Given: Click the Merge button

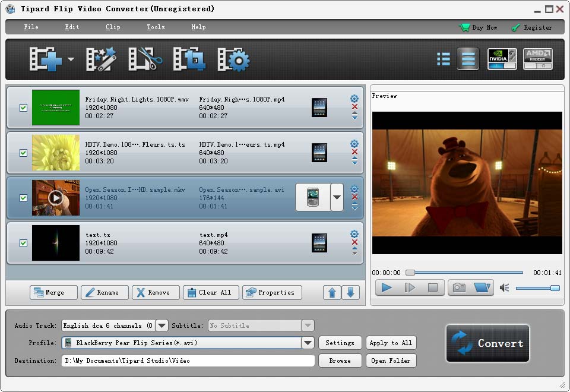Looking at the screenshot, I should (53, 292).
